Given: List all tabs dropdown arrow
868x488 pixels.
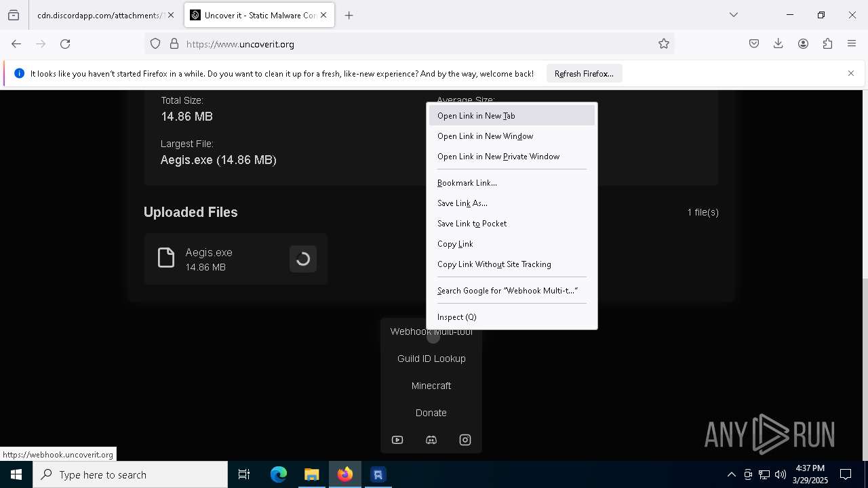Looking at the screenshot, I should 734,15.
